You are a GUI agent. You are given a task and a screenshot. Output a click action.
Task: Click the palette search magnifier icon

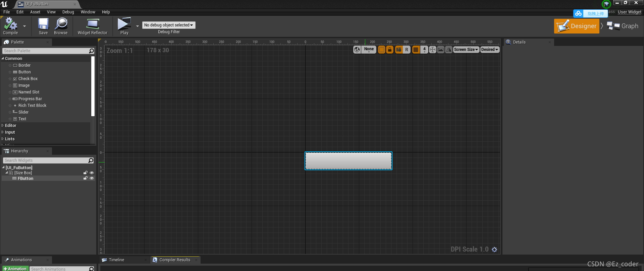pos(92,51)
